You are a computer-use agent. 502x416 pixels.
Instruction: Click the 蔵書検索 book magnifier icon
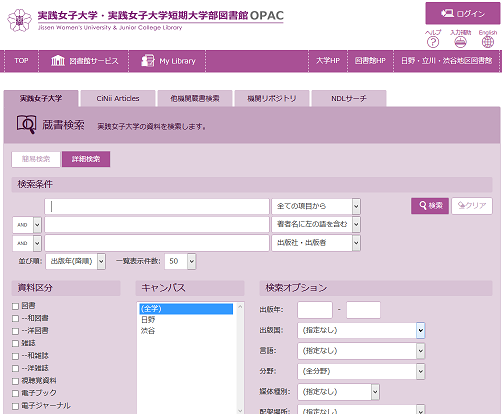[x=26, y=125]
